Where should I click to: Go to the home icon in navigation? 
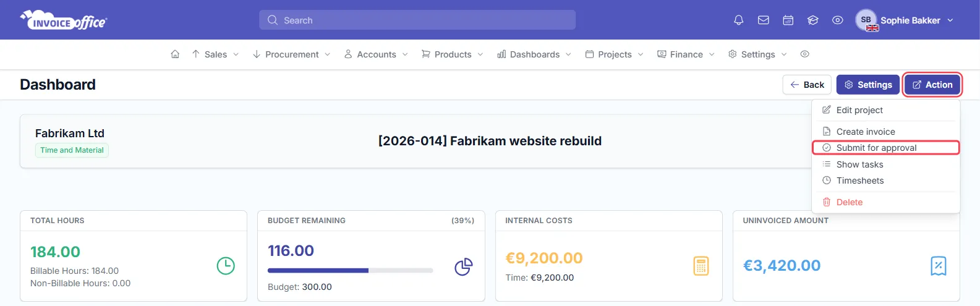click(175, 54)
